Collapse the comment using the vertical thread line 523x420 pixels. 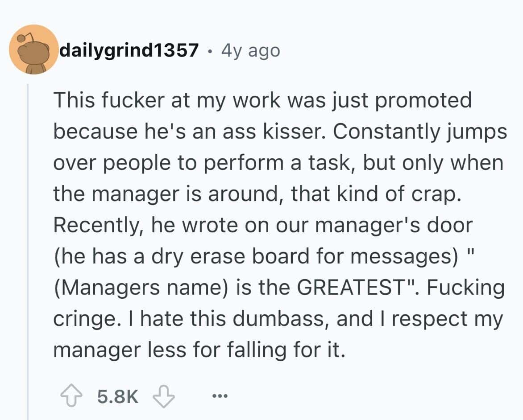28,250
